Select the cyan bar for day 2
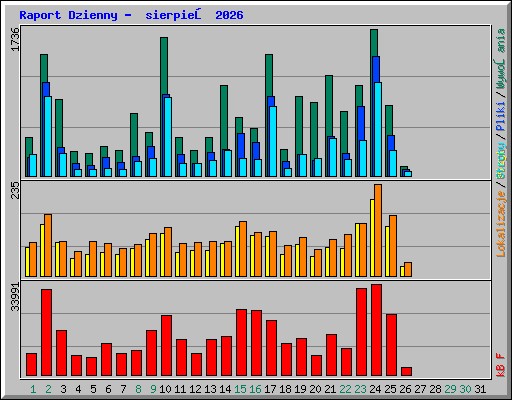The image size is (512, 400). [48, 136]
